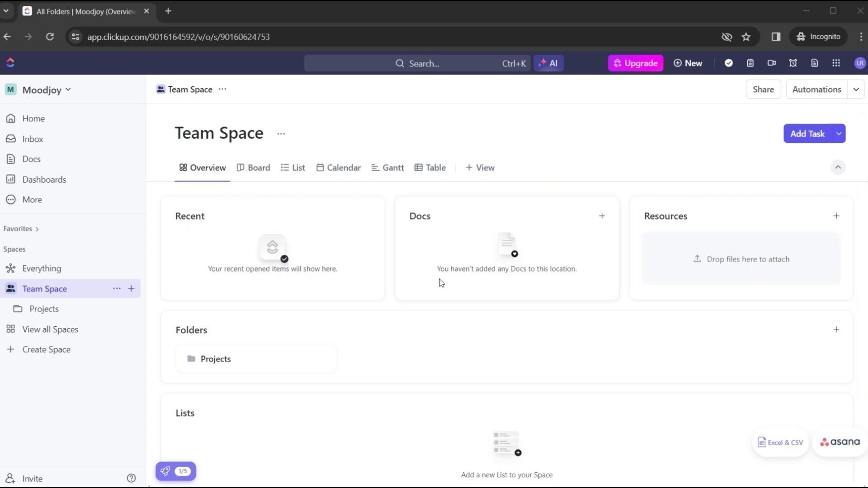Click the Upgrade button
This screenshot has width=868, height=488.
coord(635,63)
